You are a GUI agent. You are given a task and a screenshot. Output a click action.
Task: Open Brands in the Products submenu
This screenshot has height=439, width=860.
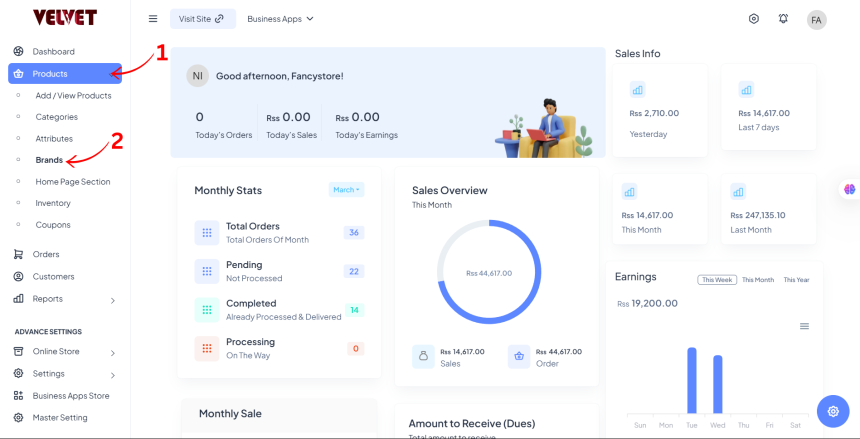49,160
